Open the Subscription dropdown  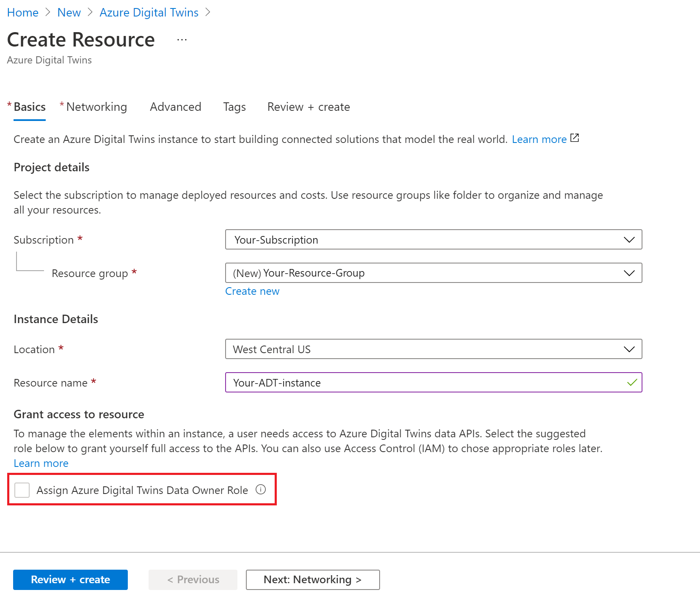(433, 239)
